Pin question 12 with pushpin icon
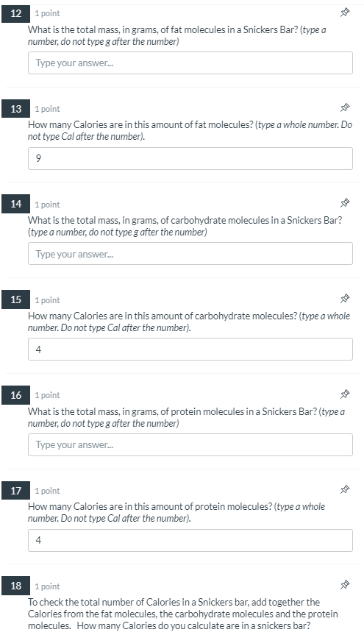The height and width of the screenshot is (635, 364). click(x=345, y=13)
